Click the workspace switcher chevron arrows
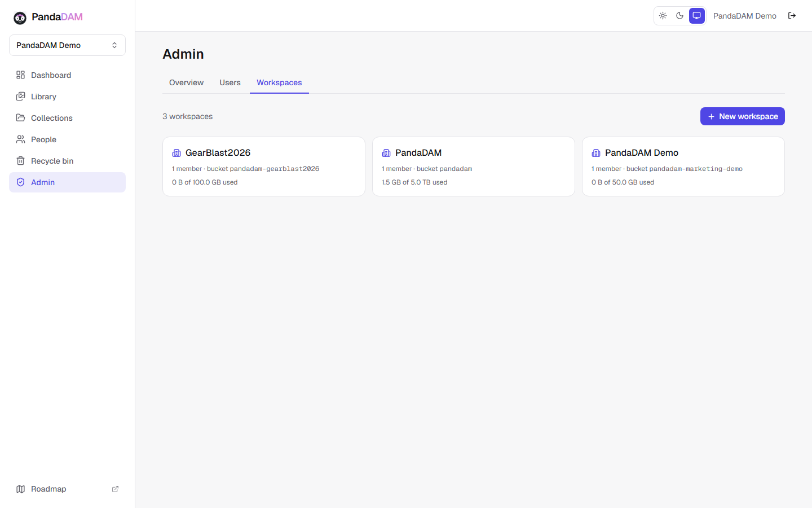Viewport: 812px width, 508px height. pyautogui.click(x=114, y=45)
